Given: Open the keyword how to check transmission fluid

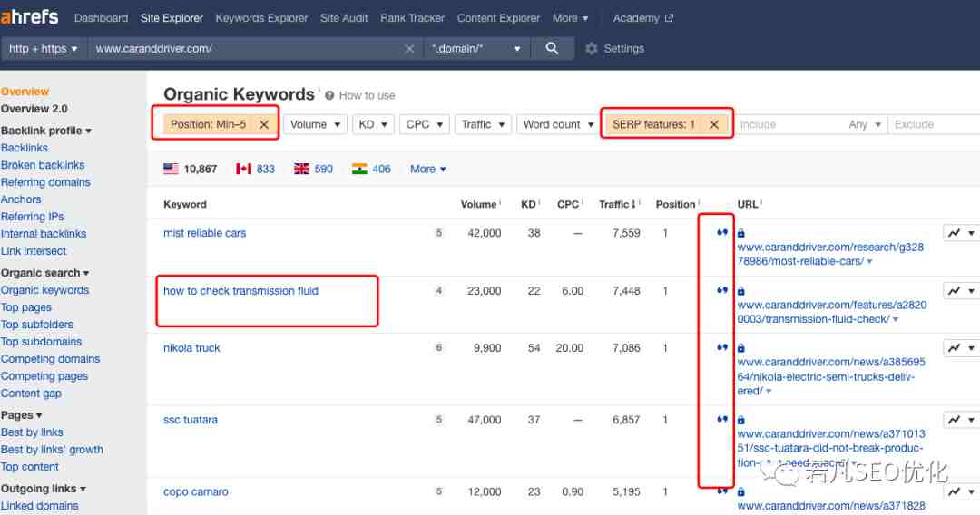Looking at the screenshot, I should pyautogui.click(x=240, y=291).
